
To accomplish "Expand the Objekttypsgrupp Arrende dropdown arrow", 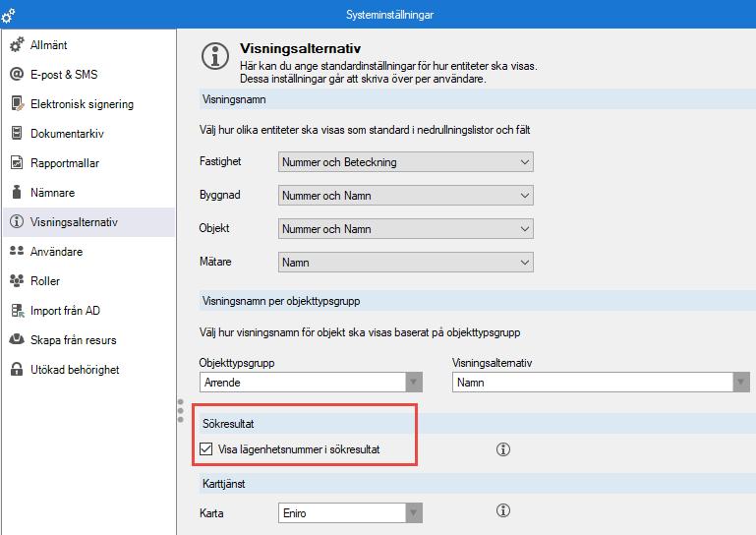I will 414,383.
